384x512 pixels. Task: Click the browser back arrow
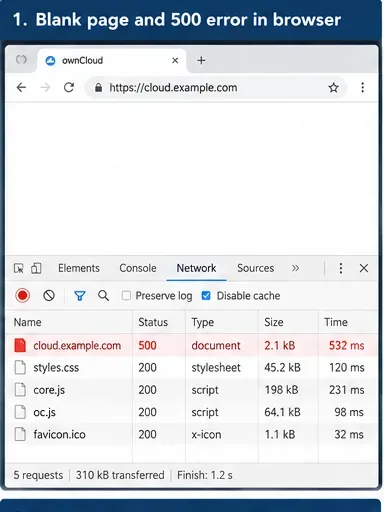[x=21, y=88]
